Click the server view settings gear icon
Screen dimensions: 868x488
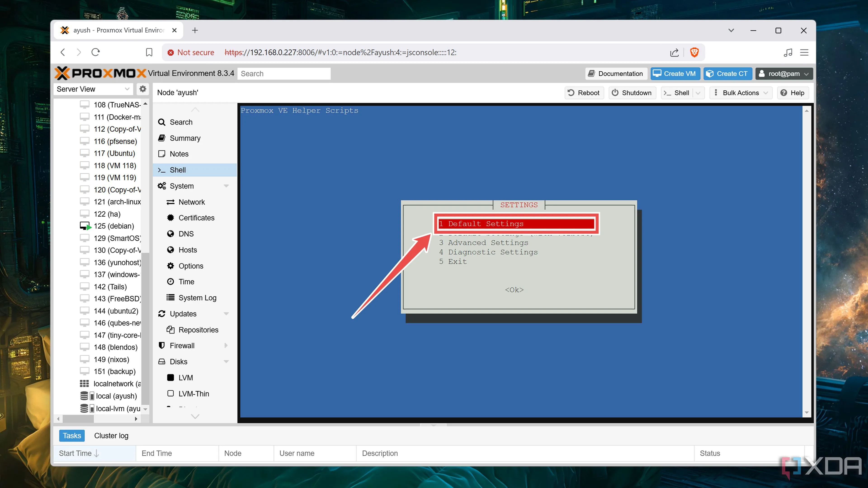(x=143, y=89)
